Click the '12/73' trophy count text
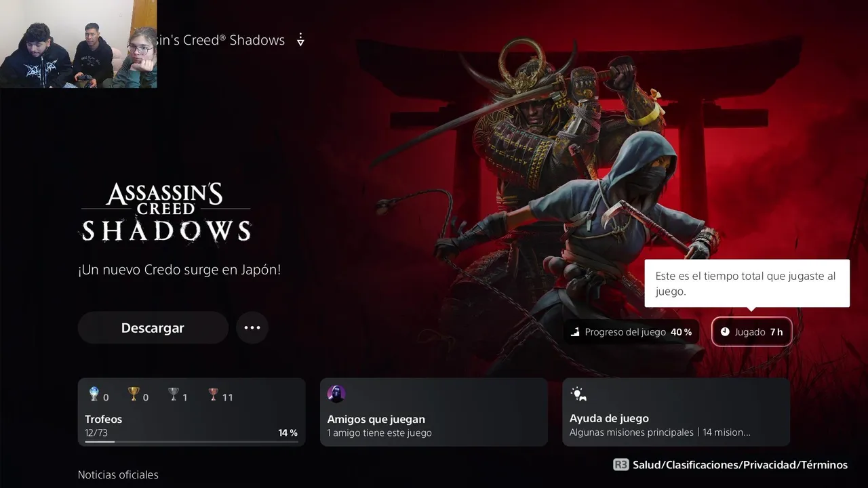Image resolution: width=868 pixels, height=488 pixels. (96, 432)
